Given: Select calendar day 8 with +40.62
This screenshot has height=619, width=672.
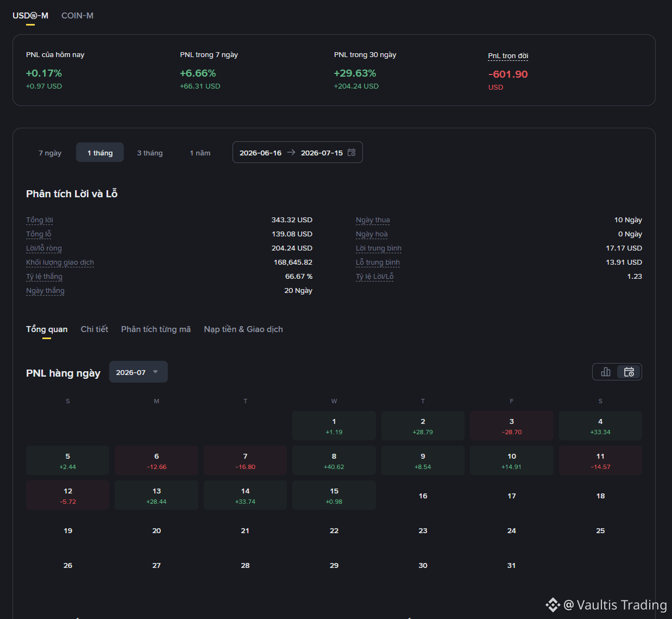Looking at the screenshot, I should (x=334, y=460).
